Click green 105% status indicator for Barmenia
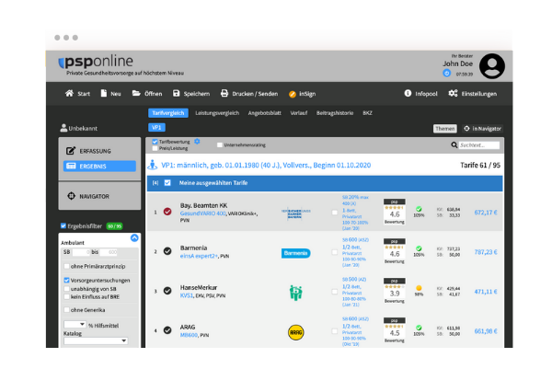The image size is (552, 392). (x=419, y=248)
